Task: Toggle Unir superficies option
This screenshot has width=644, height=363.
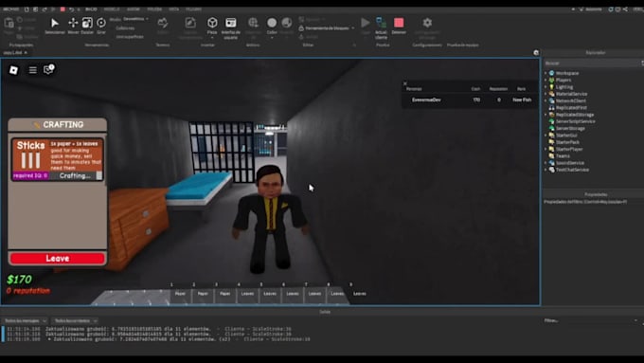Action: pyautogui.click(x=130, y=37)
